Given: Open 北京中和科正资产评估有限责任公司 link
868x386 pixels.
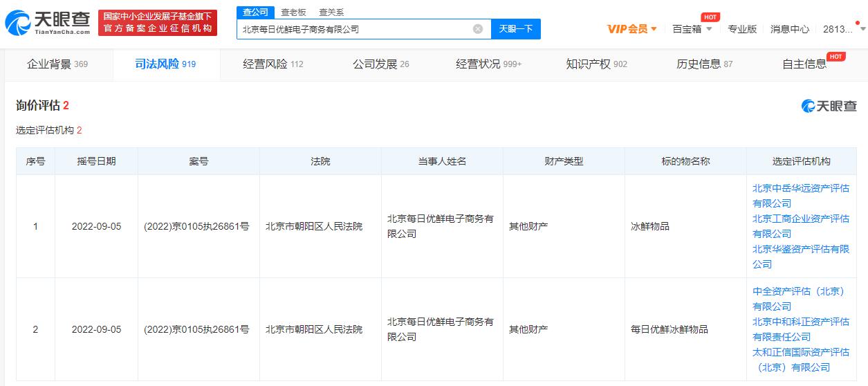Looking at the screenshot, I should click(801, 329).
